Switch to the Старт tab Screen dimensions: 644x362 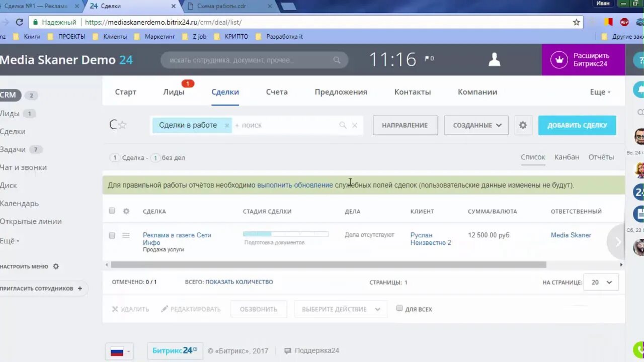(126, 92)
